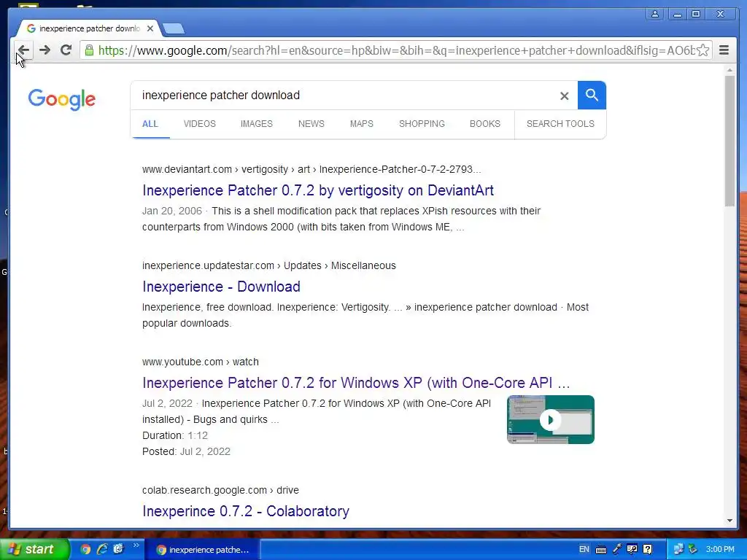
Task: Play the YouTube video thumbnail
Action: 550,419
